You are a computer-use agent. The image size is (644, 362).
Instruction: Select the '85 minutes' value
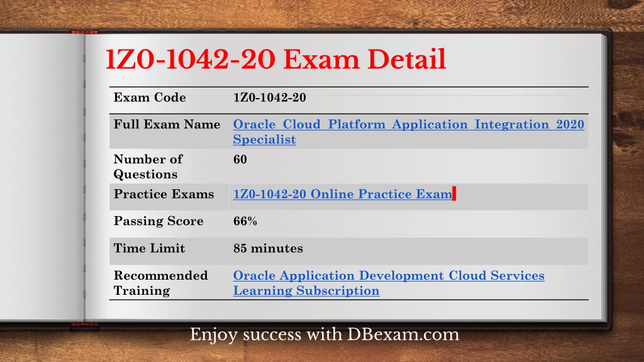[268, 248]
